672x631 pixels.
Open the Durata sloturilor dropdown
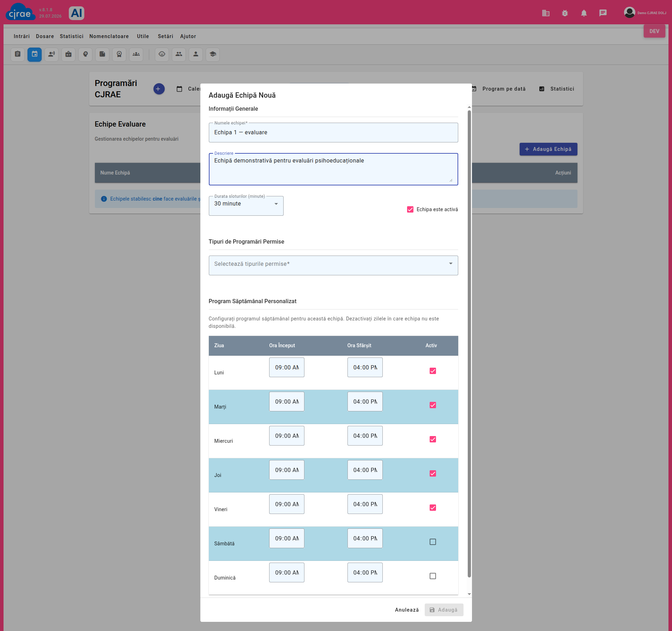pyautogui.click(x=246, y=206)
